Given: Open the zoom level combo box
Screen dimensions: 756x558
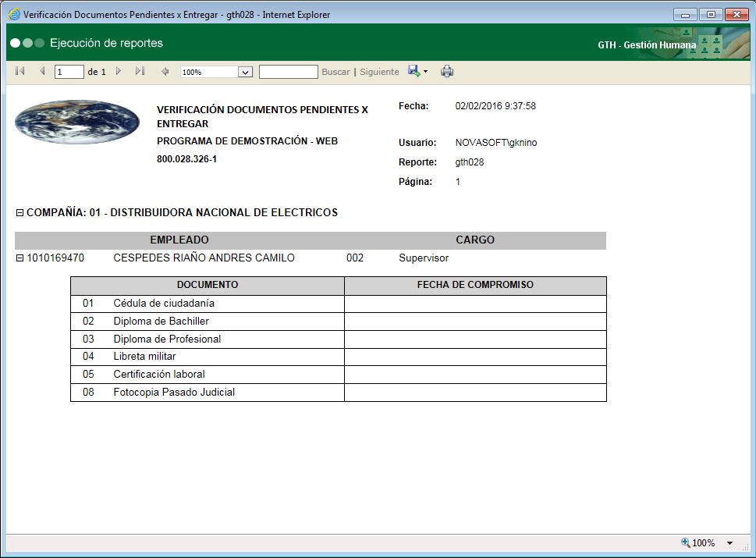Looking at the screenshot, I should (x=216, y=71).
